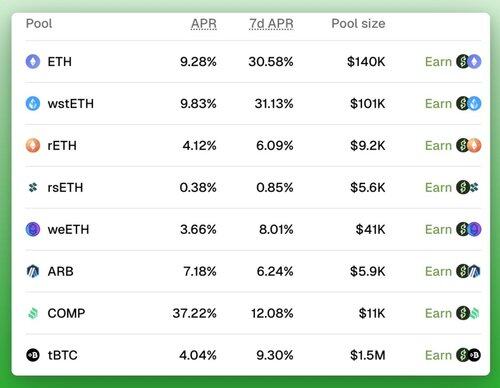
Task: Click the rETH orange token icon
Action: (33, 146)
